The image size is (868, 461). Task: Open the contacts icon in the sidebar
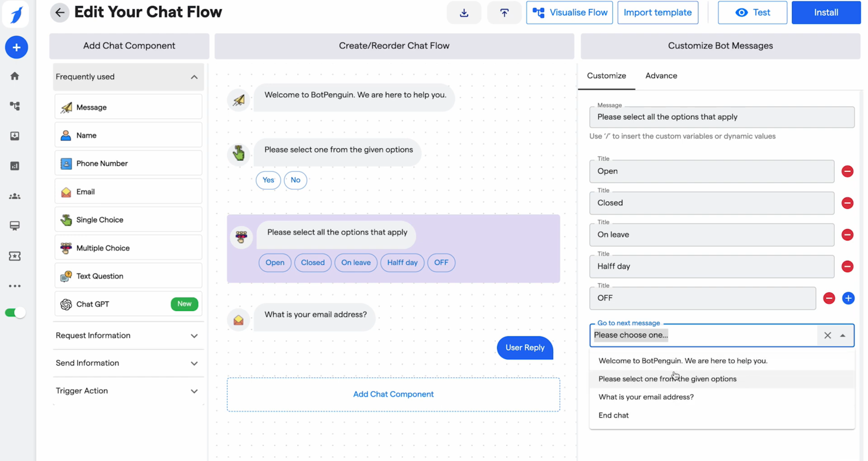16,196
